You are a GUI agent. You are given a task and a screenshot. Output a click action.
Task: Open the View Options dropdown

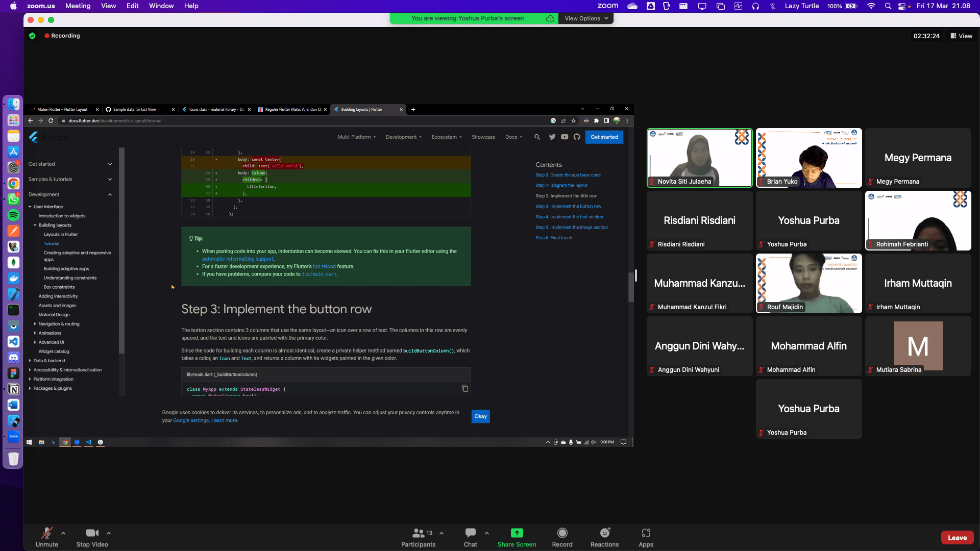[x=586, y=18]
